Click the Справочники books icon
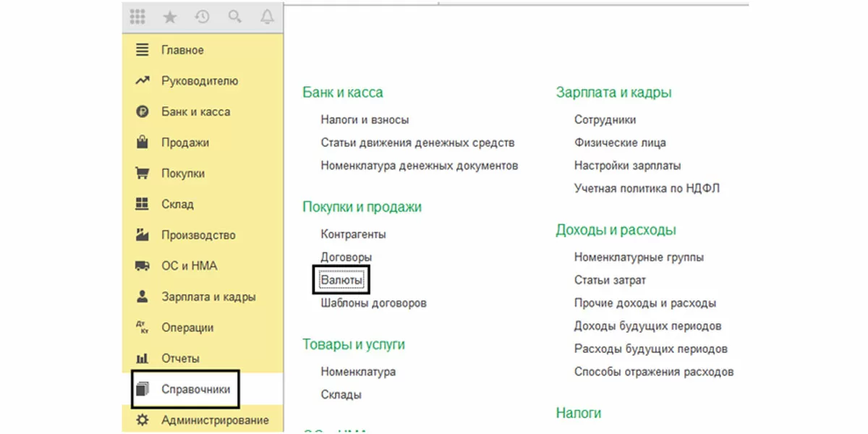This screenshot has width=868, height=434. coord(142,389)
